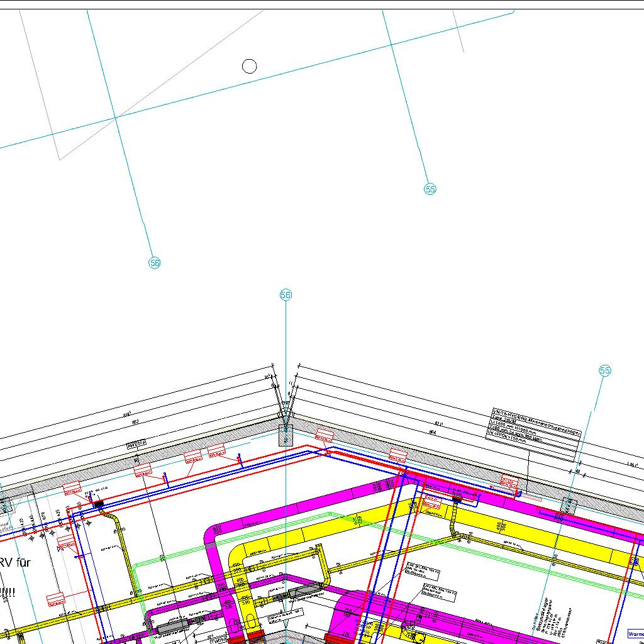This screenshot has width=644, height=644.
Task: Click the black damper symbol on the left red pipe
Action: click(98, 504)
